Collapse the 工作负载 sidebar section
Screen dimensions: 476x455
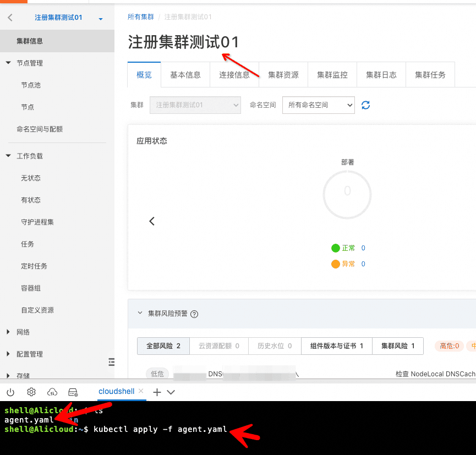pyautogui.click(x=8, y=156)
